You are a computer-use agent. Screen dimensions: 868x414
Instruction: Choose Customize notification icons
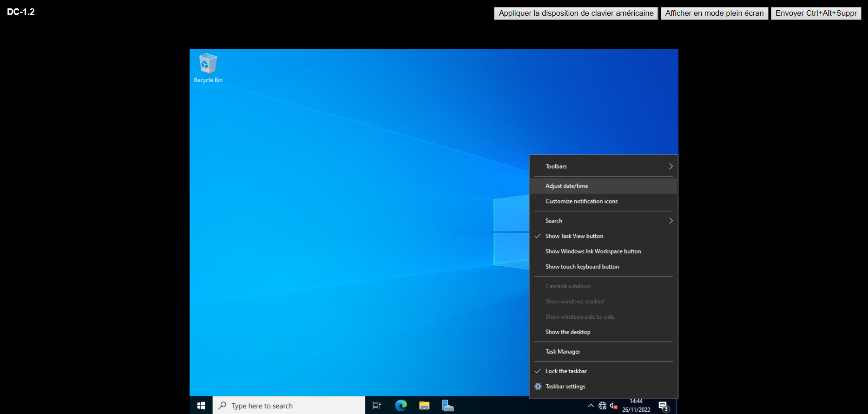[603, 201]
